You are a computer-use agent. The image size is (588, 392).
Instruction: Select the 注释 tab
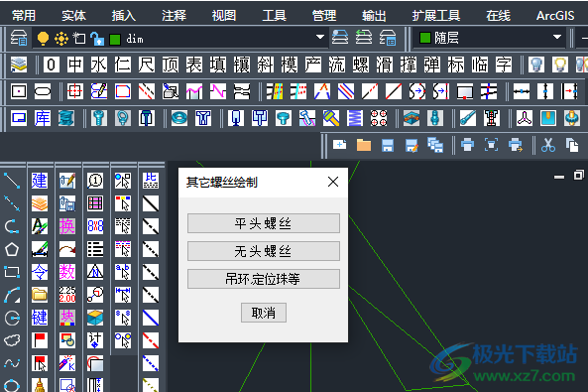(174, 16)
